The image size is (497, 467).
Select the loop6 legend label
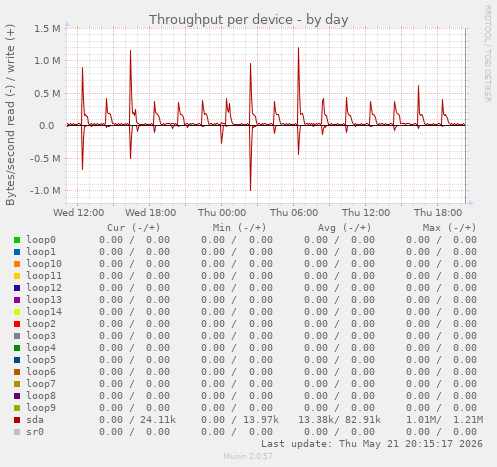[41, 372]
